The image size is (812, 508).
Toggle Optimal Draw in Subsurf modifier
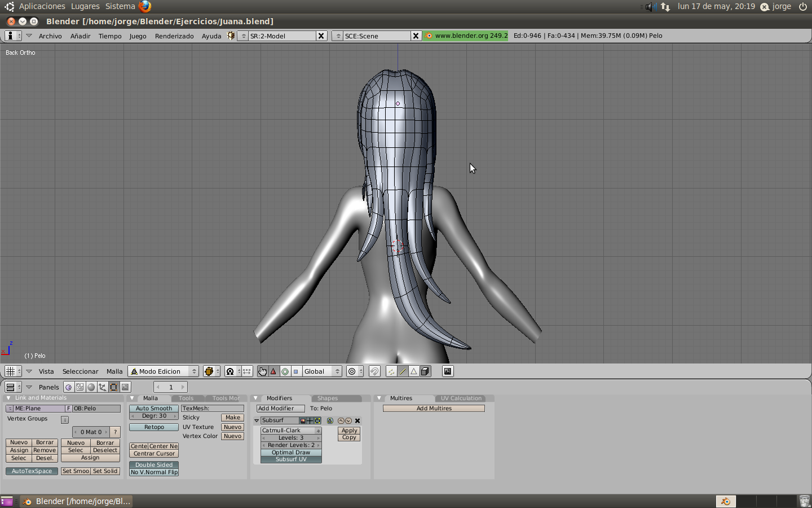click(291, 452)
